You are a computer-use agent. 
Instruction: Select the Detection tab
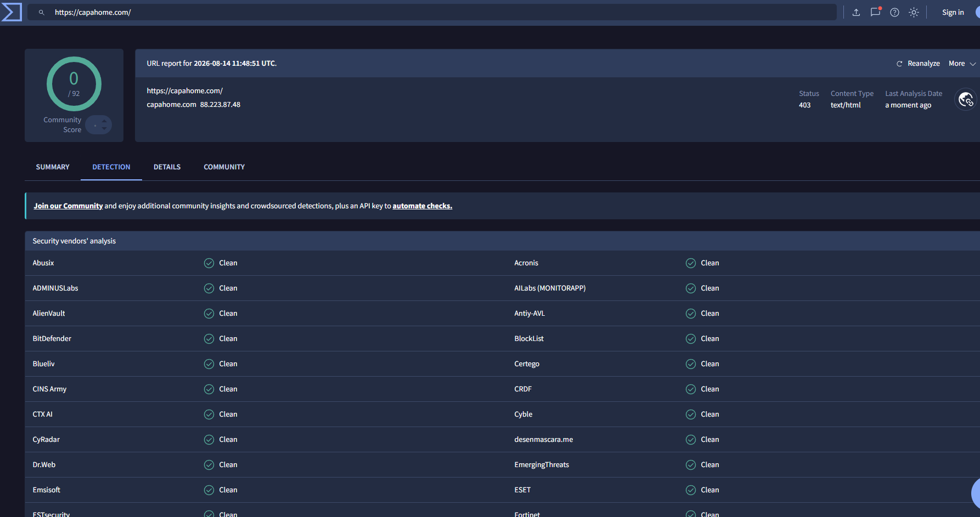(111, 167)
